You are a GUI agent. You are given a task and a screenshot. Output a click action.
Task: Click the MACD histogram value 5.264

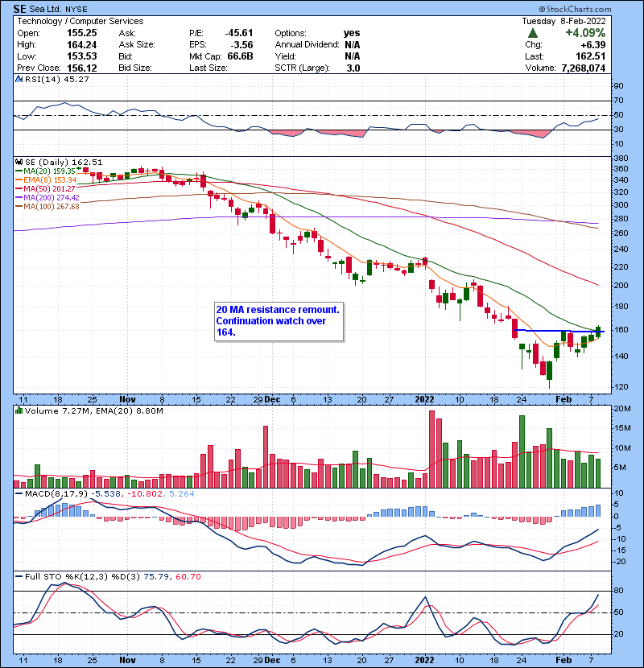[182, 494]
